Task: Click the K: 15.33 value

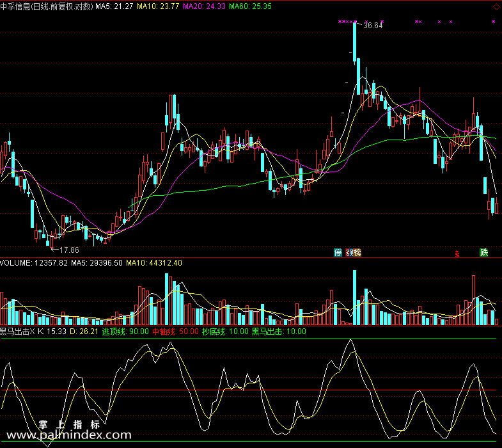Action: 52,332
